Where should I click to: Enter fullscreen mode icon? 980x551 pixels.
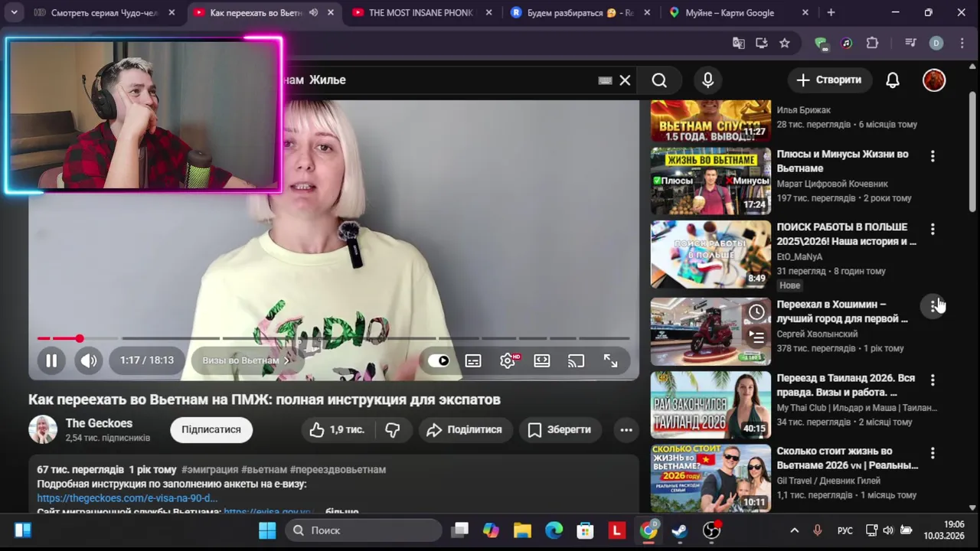tap(610, 360)
